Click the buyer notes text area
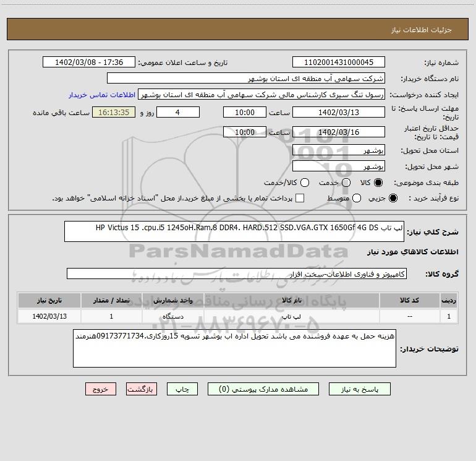Viewport: 476px width, 461px height. [x=234, y=348]
